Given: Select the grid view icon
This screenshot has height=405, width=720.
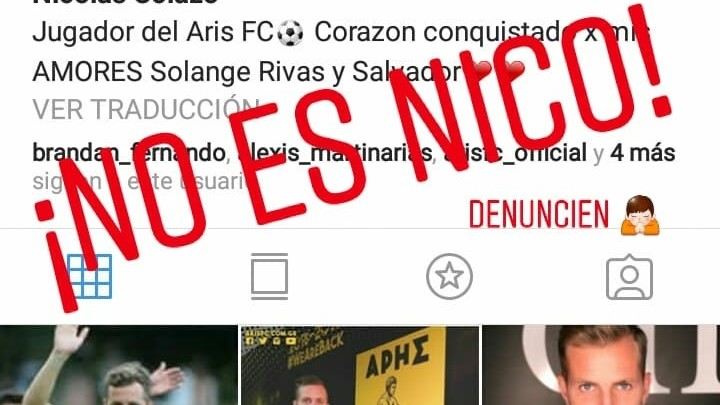Looking at the screenshot, I should tap(90, 276).
